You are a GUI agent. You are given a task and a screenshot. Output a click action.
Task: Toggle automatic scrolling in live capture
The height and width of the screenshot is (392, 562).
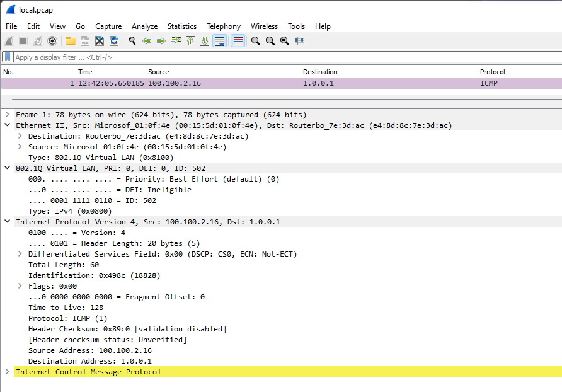(220, 41)
